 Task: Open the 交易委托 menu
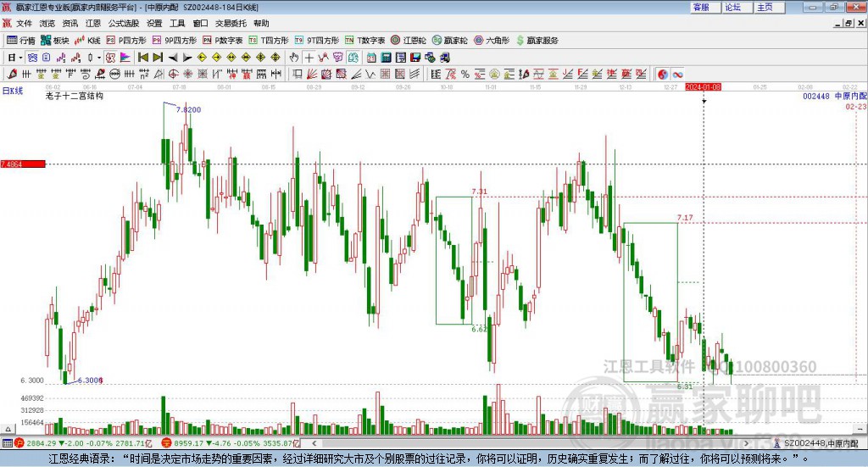[231, 23]
